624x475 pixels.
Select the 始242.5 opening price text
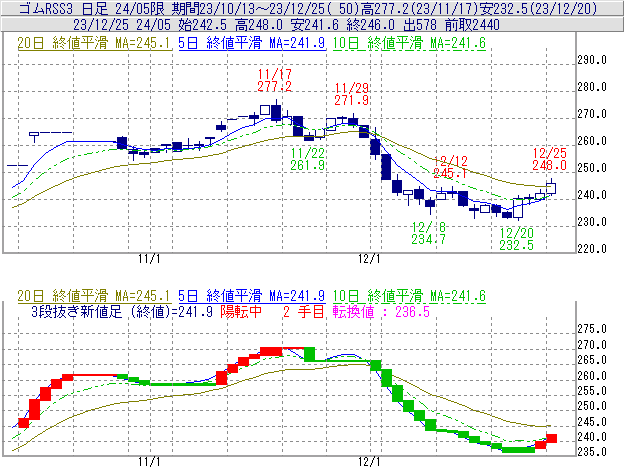(x=203, y=25)
